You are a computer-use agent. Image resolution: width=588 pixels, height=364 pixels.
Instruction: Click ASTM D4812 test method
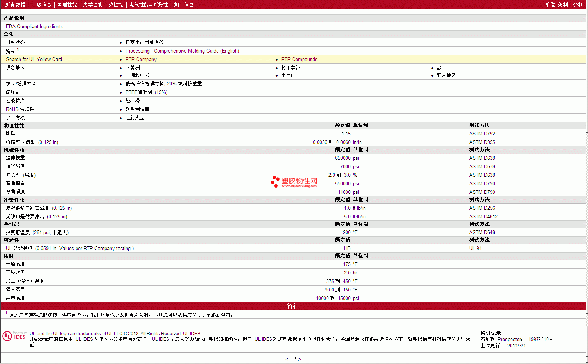click(x=483, y=217)
